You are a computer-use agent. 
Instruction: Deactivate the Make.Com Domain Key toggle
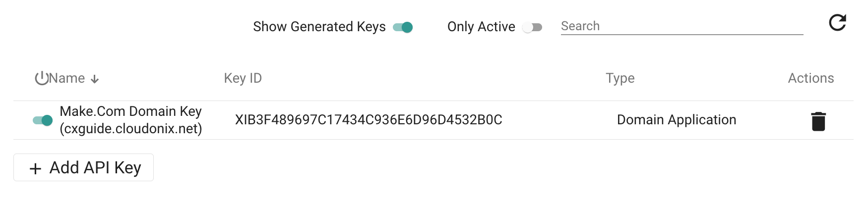click(x=43, y=120)
